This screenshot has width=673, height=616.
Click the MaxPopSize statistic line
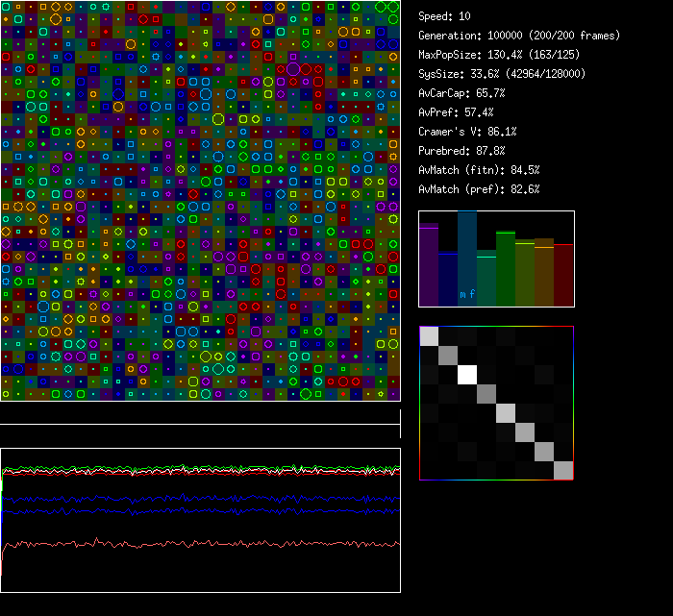point(496,55)
